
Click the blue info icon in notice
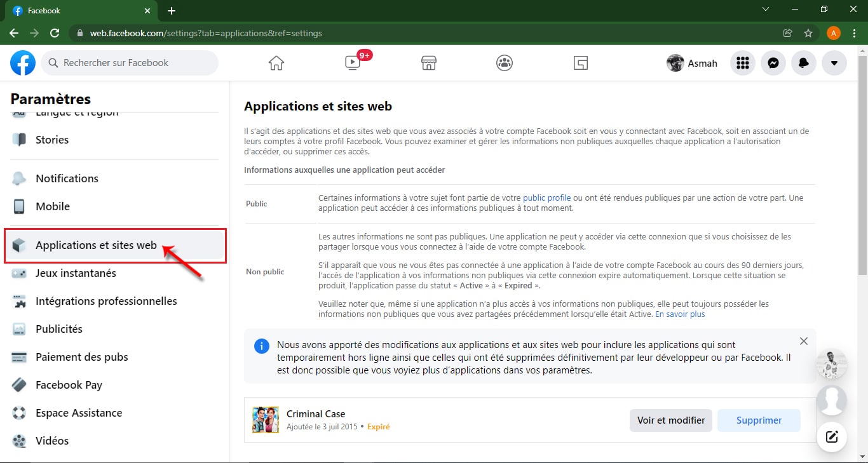tap(261, 346)
